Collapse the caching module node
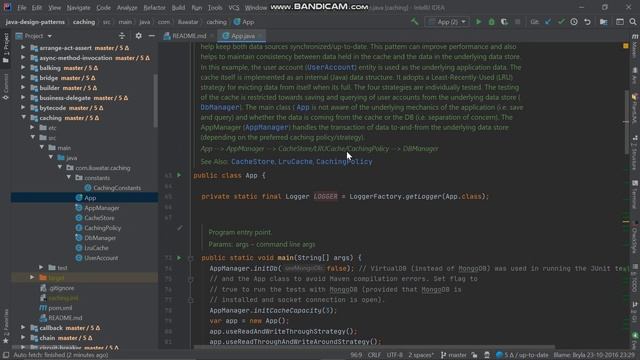Image resolution: width=640 pixels, height=360 pixels. 23,118
